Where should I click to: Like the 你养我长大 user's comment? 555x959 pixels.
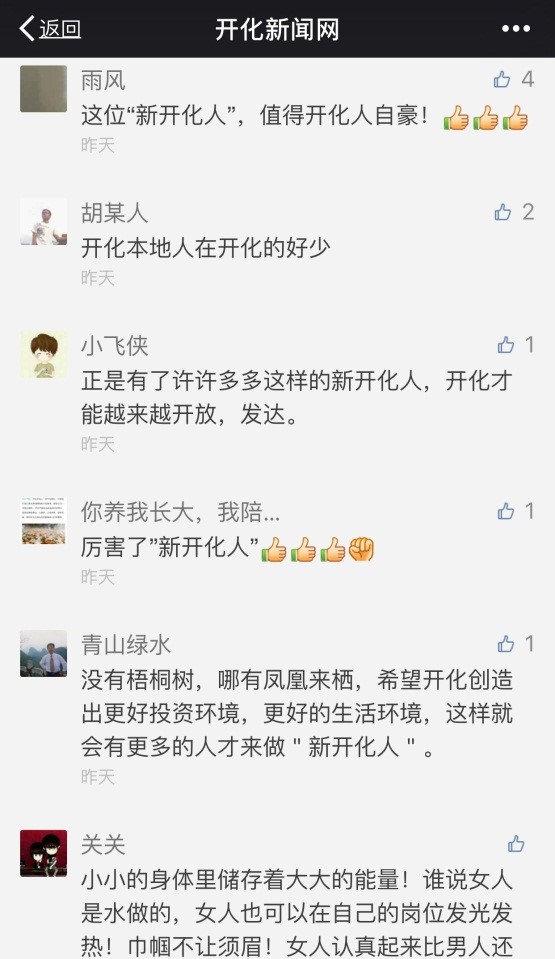coord(506,511)
